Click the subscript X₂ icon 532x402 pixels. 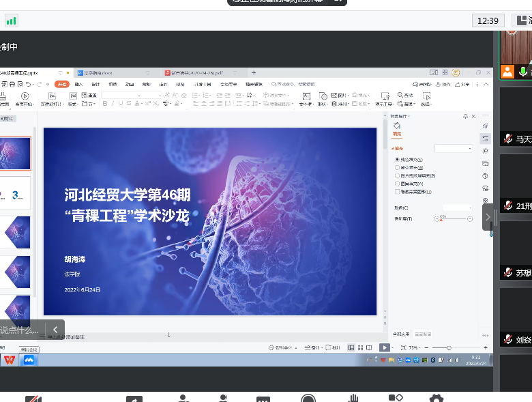point(156,103)
